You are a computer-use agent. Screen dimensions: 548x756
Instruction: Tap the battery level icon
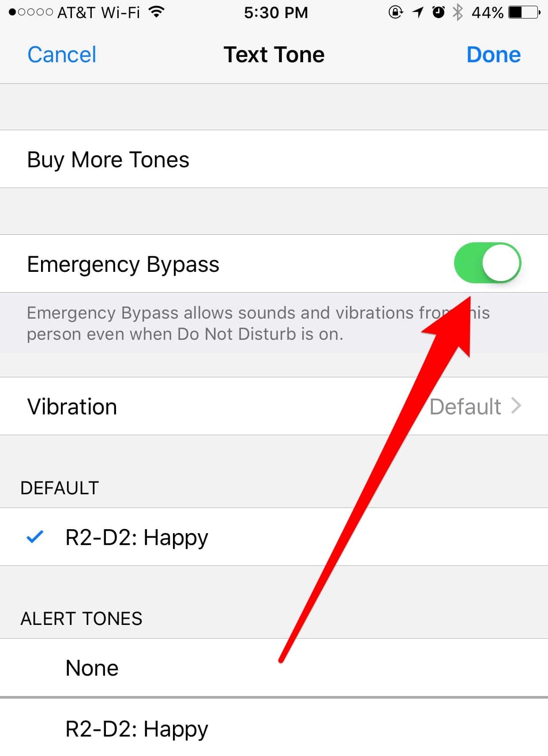pos(524,12)
